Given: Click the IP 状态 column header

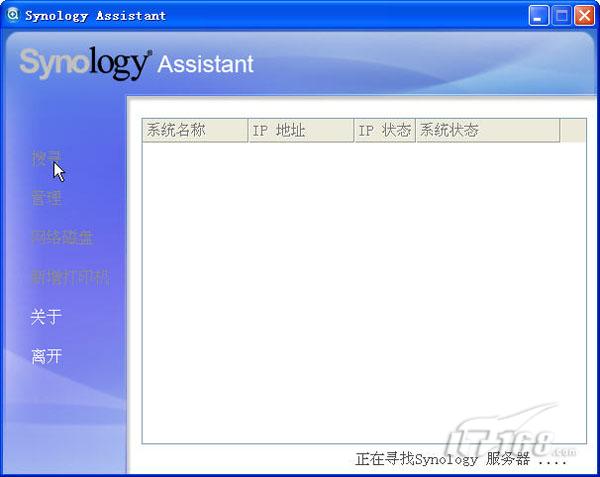Looking at the screenshot, I should tap(385, 130).
